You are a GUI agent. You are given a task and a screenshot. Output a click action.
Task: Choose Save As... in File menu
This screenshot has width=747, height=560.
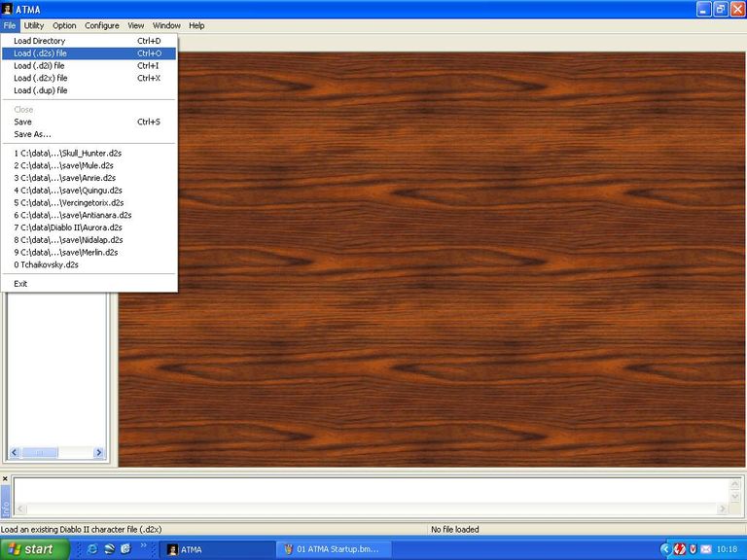point(89,134)
